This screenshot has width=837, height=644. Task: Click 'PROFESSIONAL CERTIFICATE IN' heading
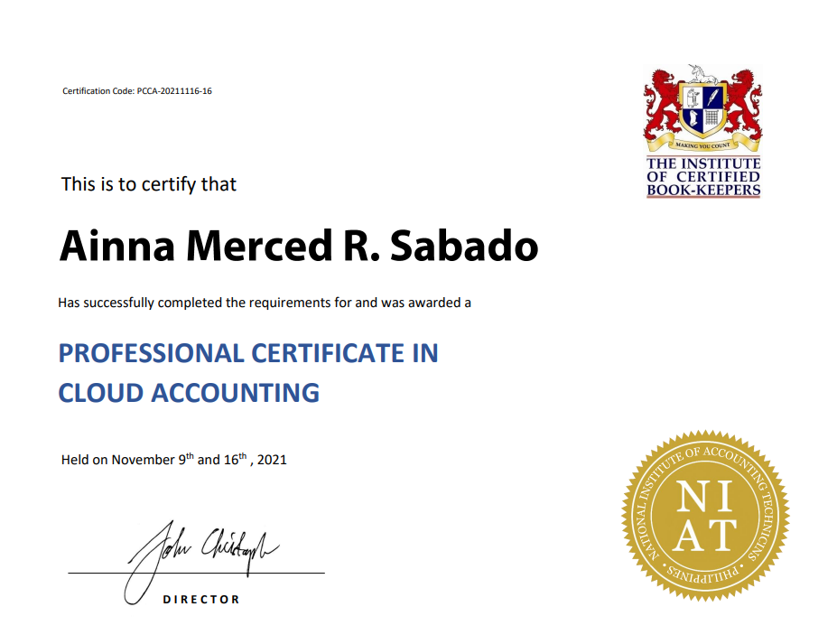tap(248, 353)
